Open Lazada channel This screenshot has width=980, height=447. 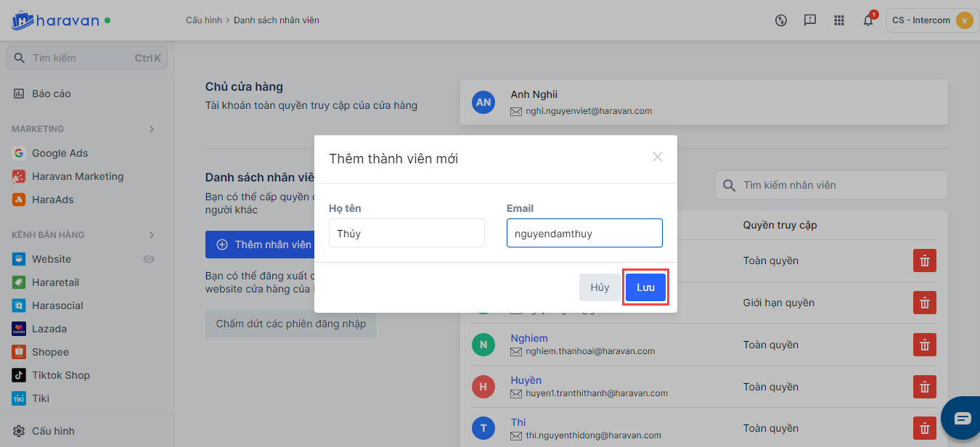[x=49, y=329]
